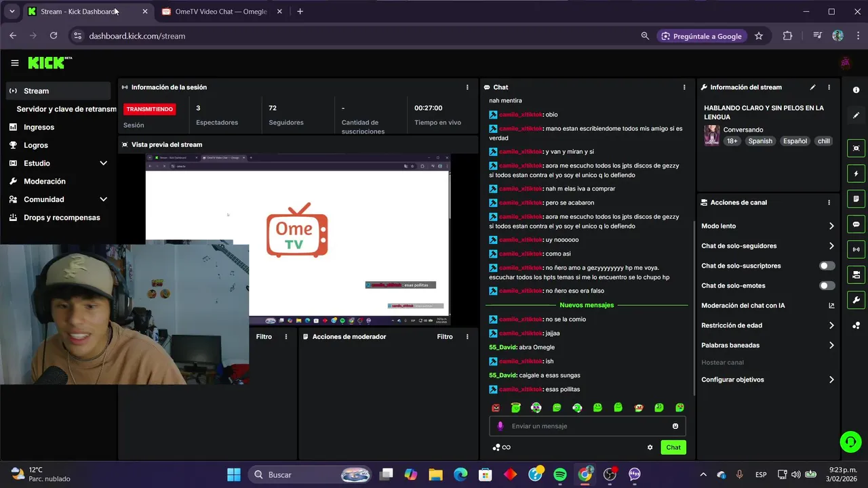Open Restricción de edad arrow

tap(831, 325)
